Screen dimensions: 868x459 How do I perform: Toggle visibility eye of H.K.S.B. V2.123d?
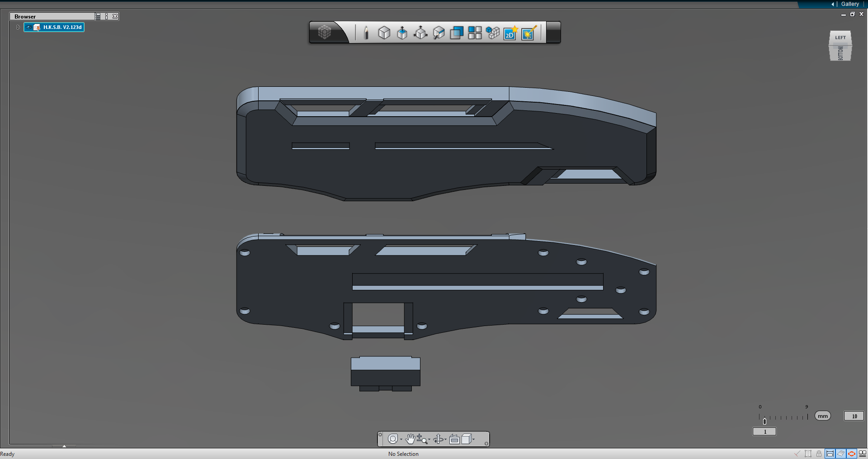(29, 27)
